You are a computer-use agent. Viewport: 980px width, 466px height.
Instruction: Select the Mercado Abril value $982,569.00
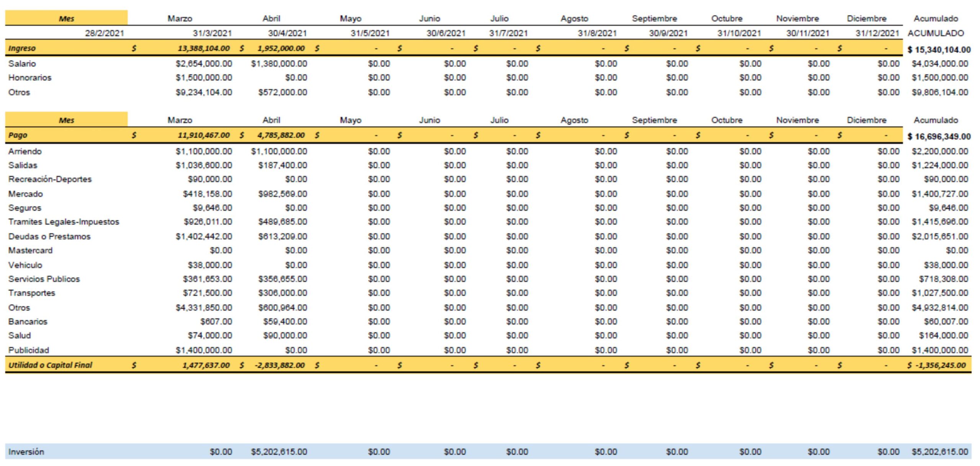[x=283, y=194]
